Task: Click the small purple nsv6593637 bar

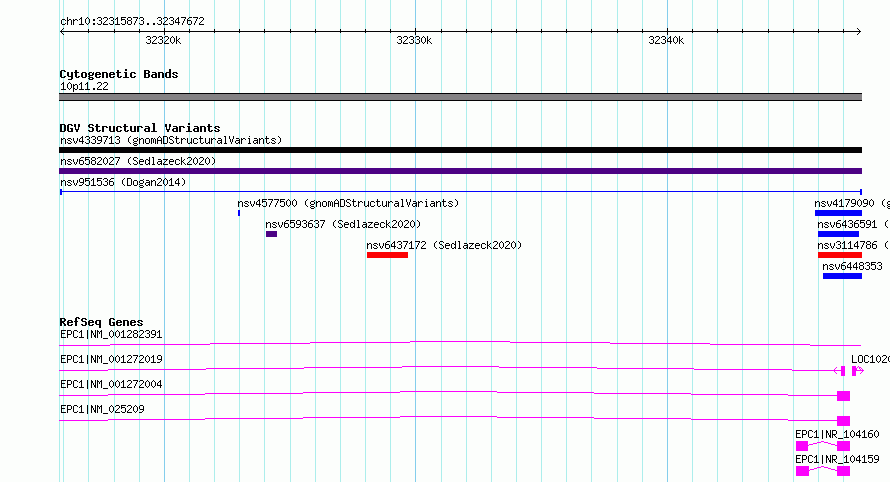Action: 271,234
